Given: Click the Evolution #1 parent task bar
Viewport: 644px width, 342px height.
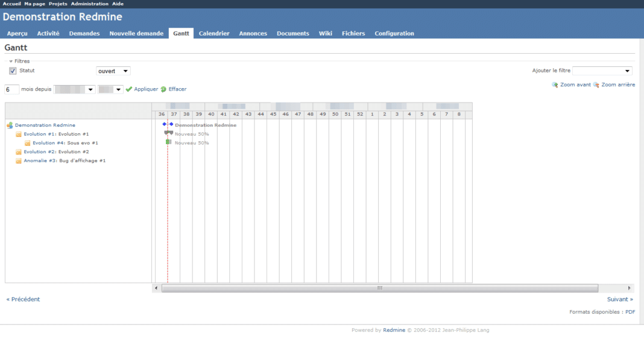Looking at the screenshot, I should (168, 133).
